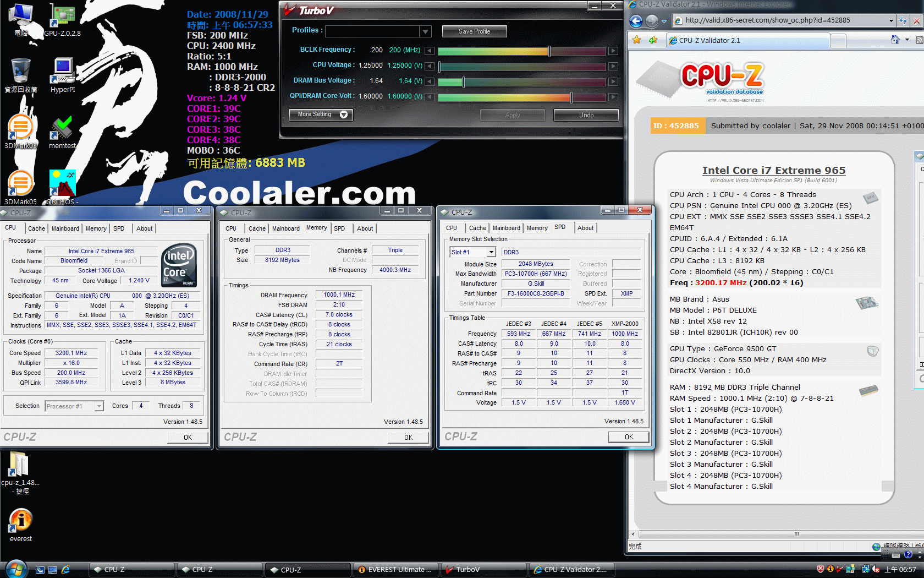
Task: Click the Add to Favorites icon
Action: 653,40
